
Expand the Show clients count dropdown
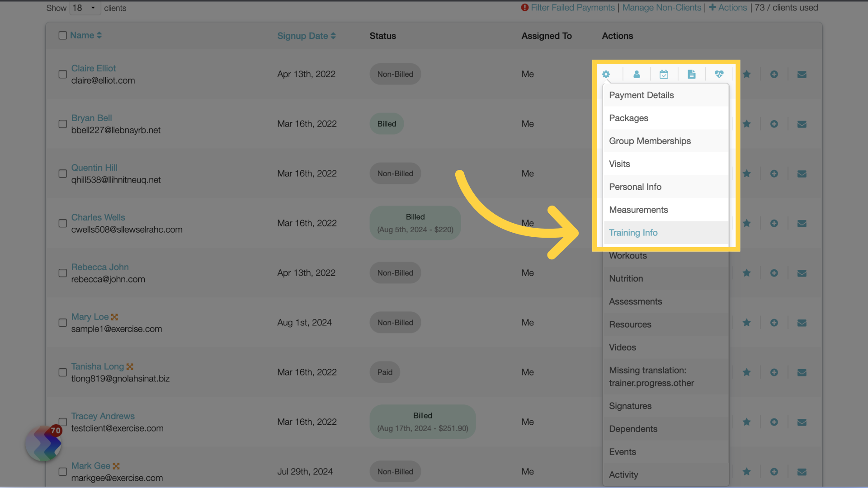84,8
